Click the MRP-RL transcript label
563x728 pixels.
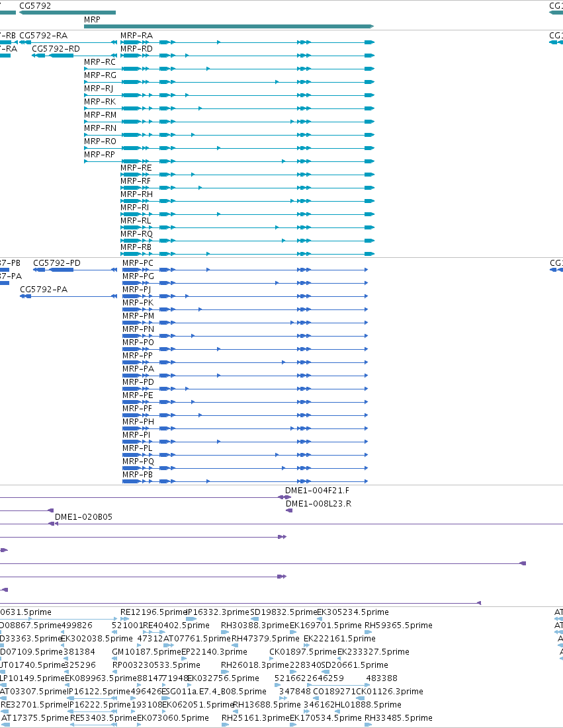click(136, 221)
